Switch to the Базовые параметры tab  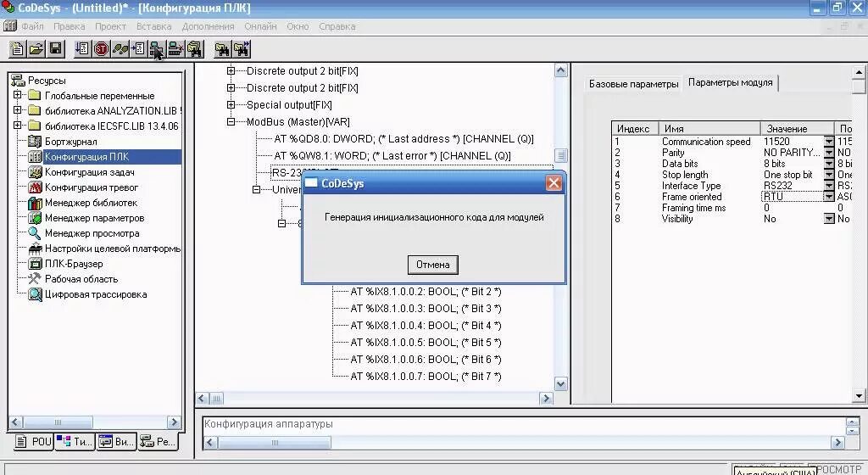[x=633, y=84]
